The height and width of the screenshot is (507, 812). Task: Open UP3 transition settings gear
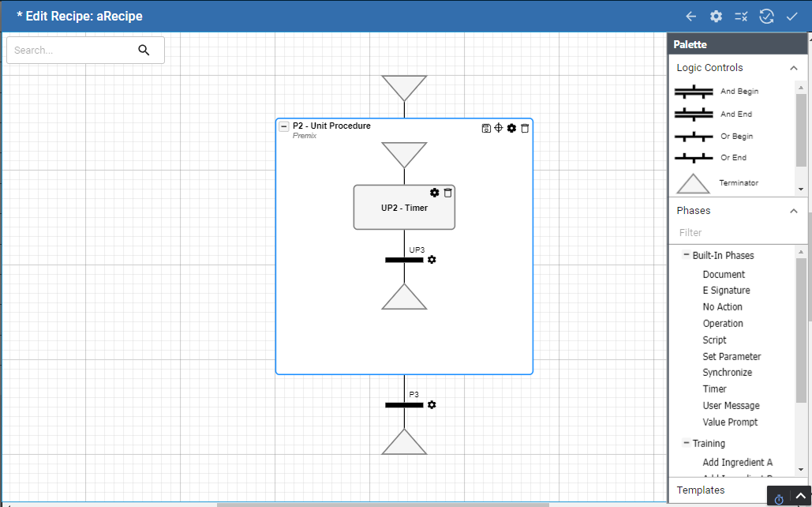coord(432,260)
